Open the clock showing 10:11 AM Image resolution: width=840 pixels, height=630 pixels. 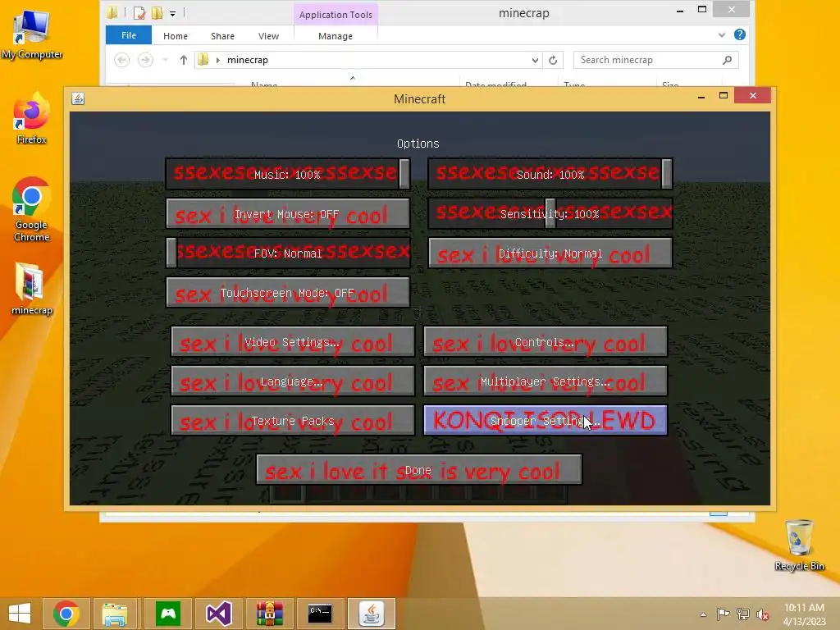tap(804, 614)
